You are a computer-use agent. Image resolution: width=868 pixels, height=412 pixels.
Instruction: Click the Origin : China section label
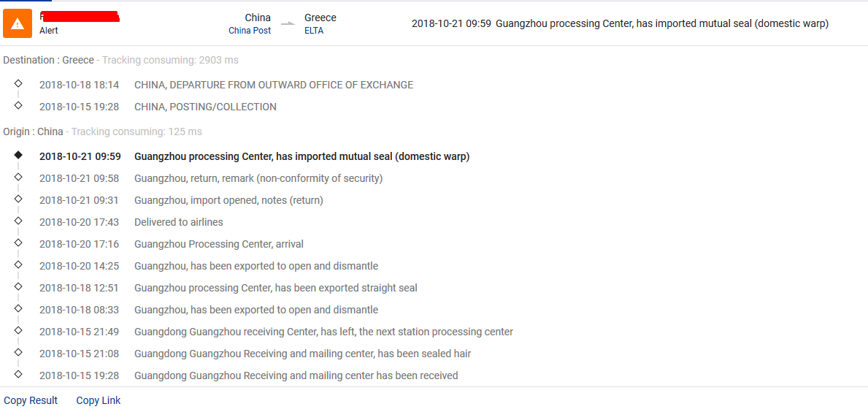click(x=33, y=131)
